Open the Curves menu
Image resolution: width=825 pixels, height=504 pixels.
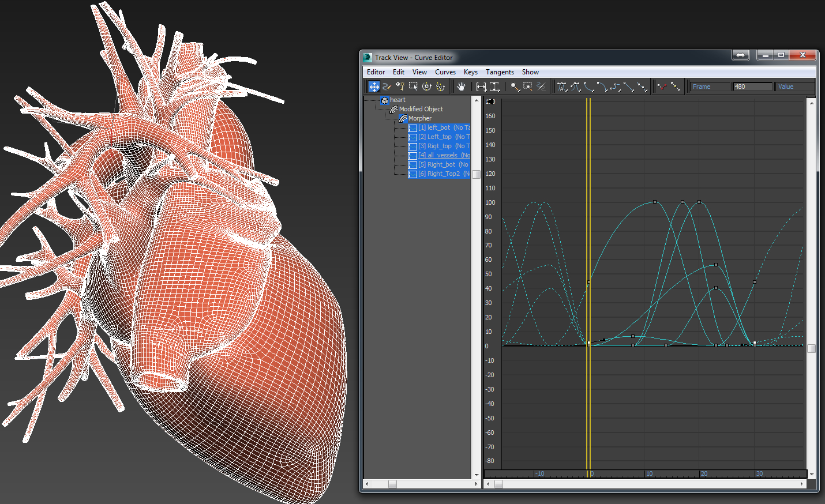(445, 72)
